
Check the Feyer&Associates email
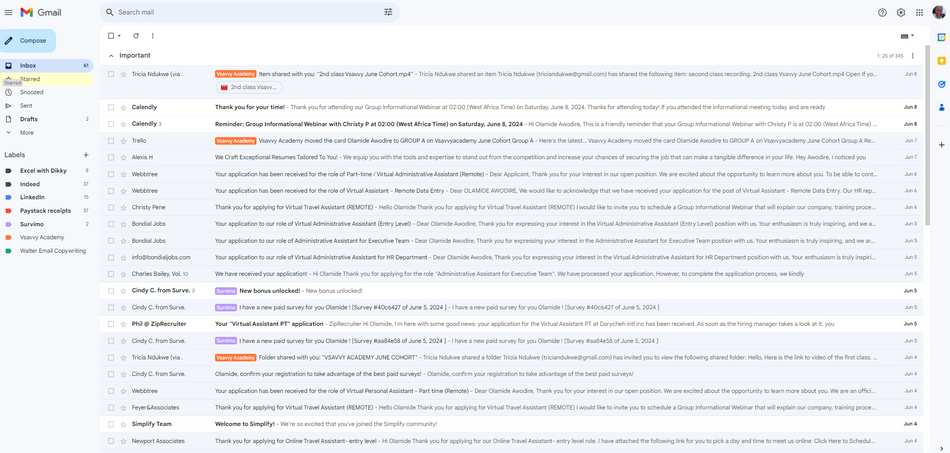111,408
